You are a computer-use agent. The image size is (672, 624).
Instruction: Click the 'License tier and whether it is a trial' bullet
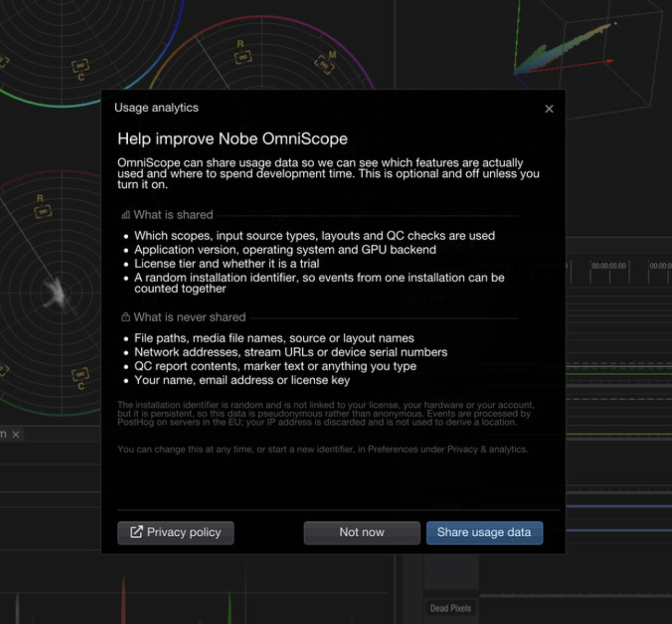point(227,264)
